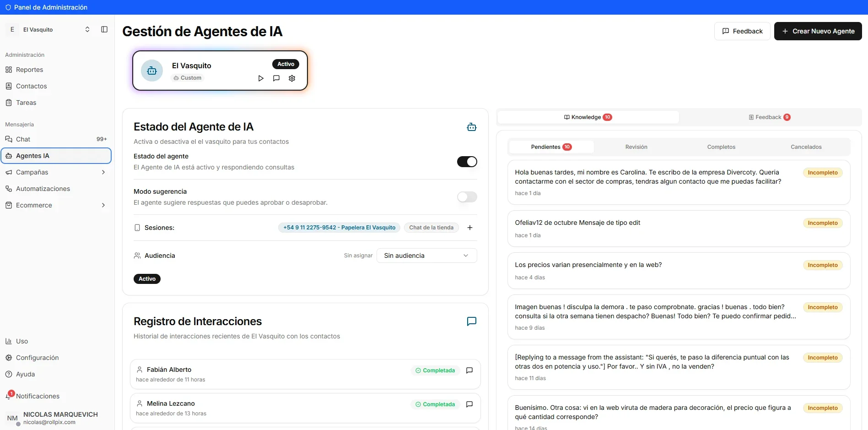This screenshot has height=430, width=868.
Task: Click the Contactos address book icon
Action: pos(9,86)
